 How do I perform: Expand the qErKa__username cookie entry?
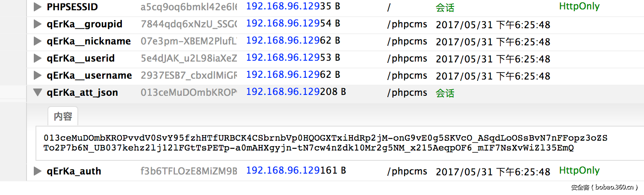click(x=38, y=76)
